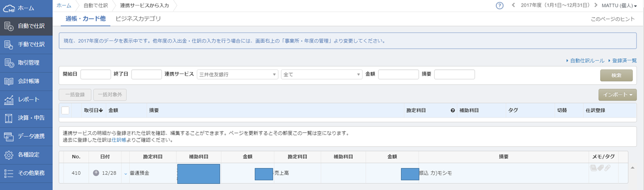Viewport: 644px width, 190px height.
Task: Open インポート dropdown button
Action: (x=618, y=94)
